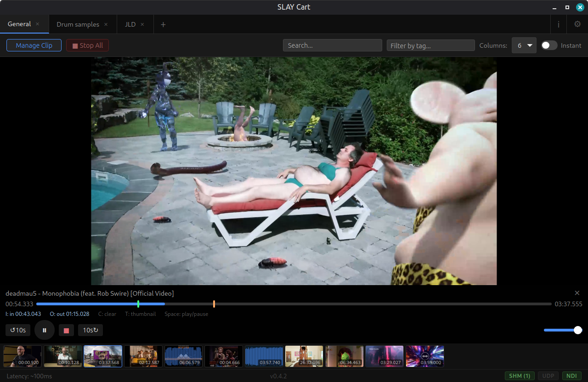Click the Latency ~100ms status text
The height and width of the screenshot is (382, 588).
[29, 376]
